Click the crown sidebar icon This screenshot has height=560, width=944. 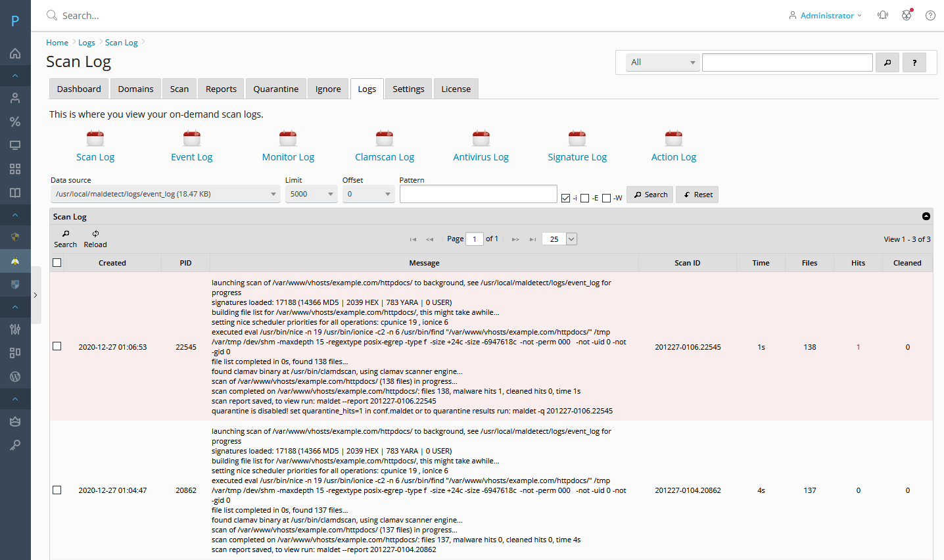coord(15,421)
